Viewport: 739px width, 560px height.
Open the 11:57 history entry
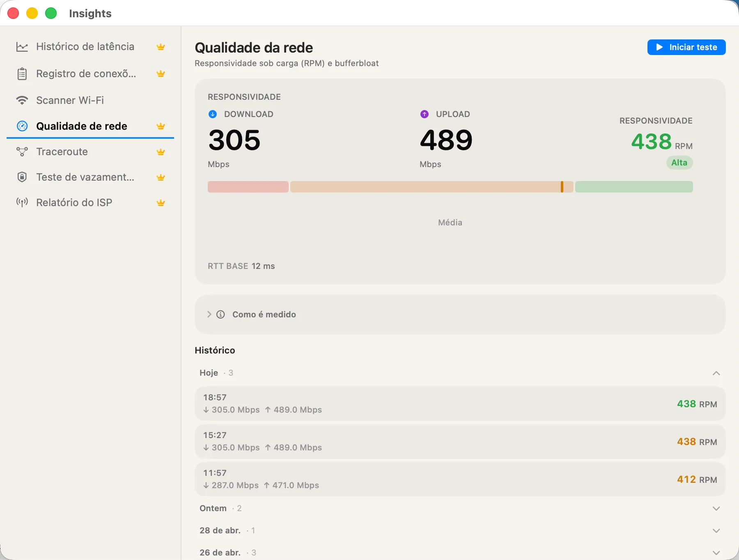460,479
